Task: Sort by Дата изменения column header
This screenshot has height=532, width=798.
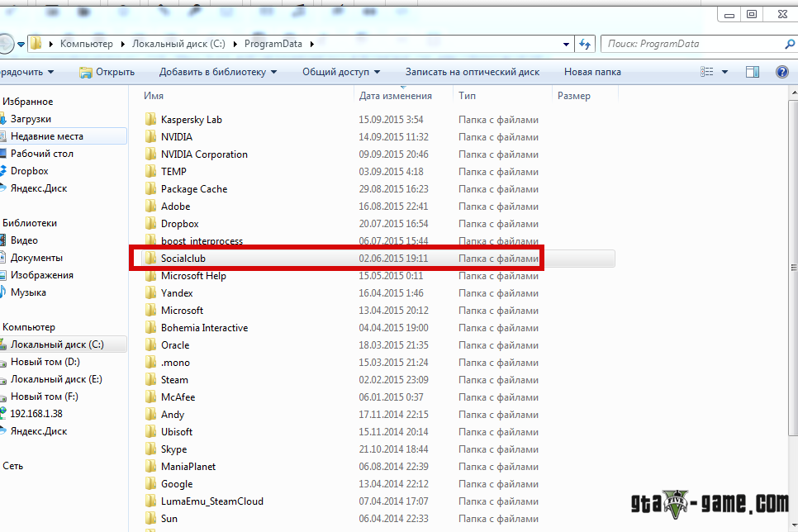Action: [396, 96]
